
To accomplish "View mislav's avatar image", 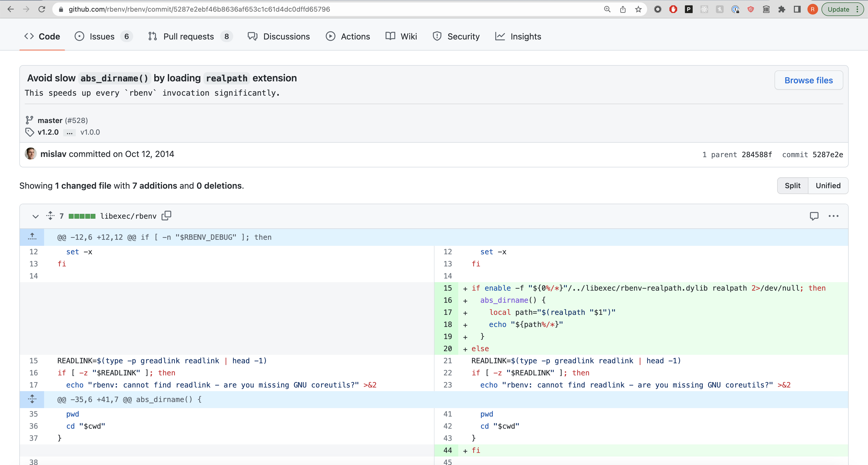I will tap(31, 154).
